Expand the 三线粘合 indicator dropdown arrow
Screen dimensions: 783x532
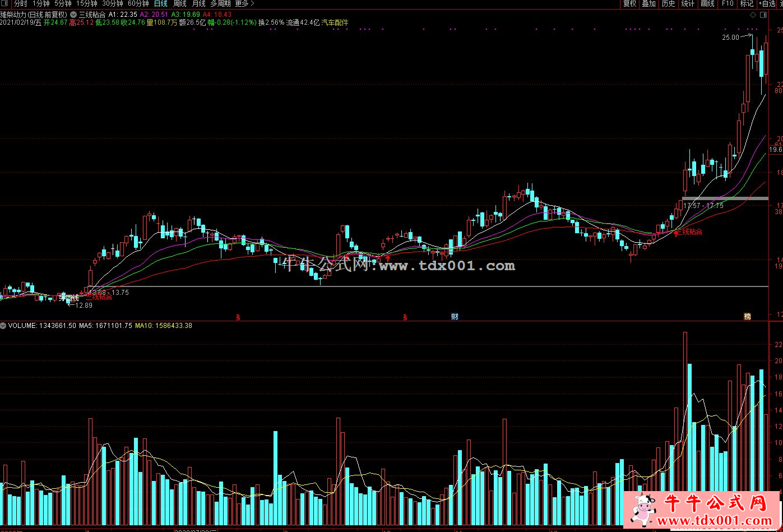(73, 15)
